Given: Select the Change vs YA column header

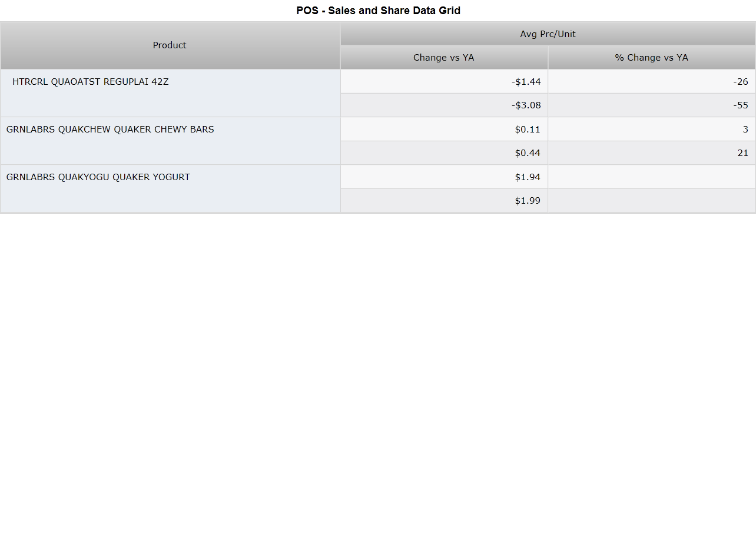Looking at the screenshot, I should [444, 58].
